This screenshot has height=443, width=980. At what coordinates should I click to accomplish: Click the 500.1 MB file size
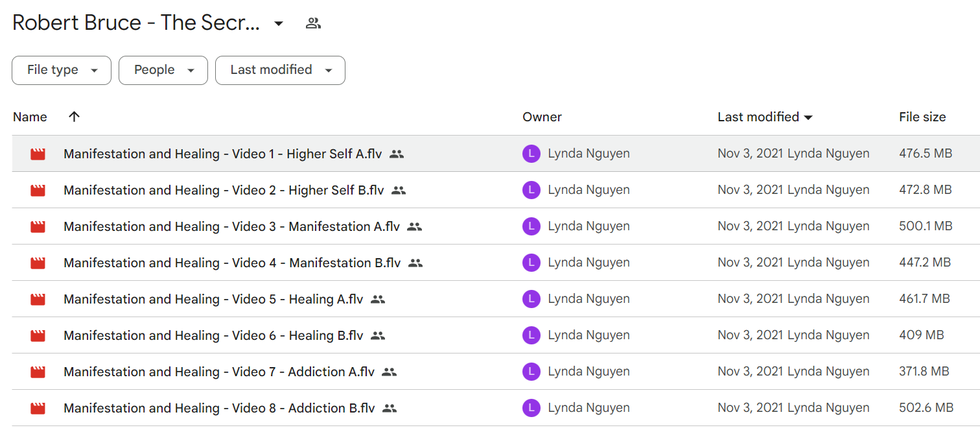click(926, 226)
